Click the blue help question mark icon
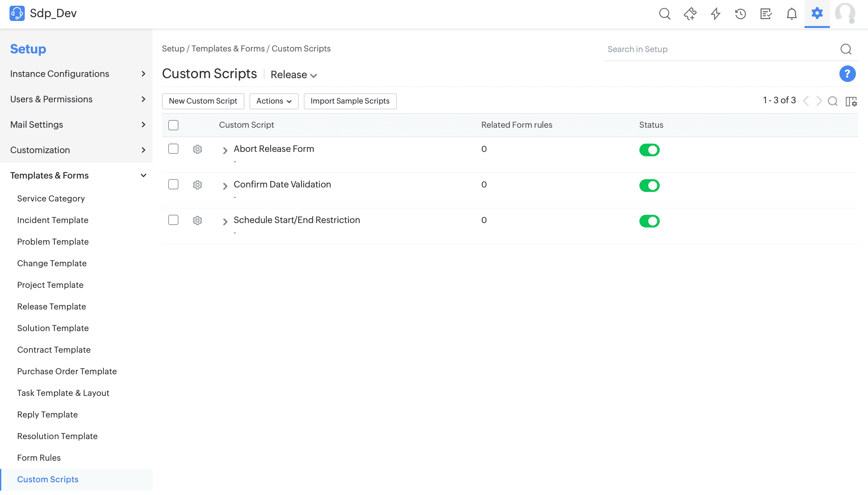 point(847,74)
